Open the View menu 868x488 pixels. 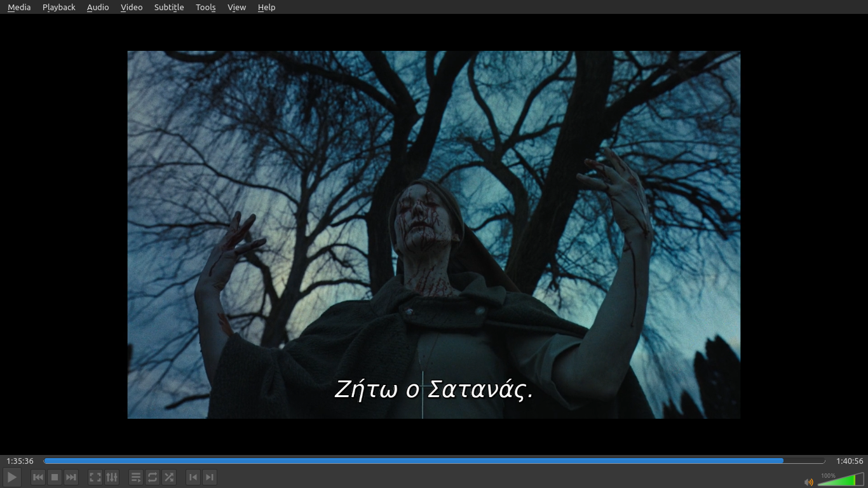click(236, 7)
